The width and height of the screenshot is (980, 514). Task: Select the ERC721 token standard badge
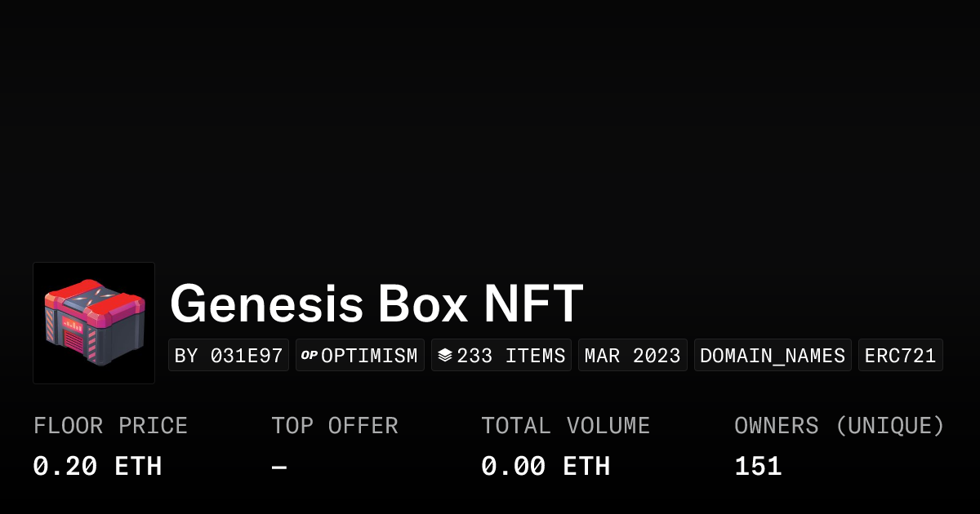[900, 356]
